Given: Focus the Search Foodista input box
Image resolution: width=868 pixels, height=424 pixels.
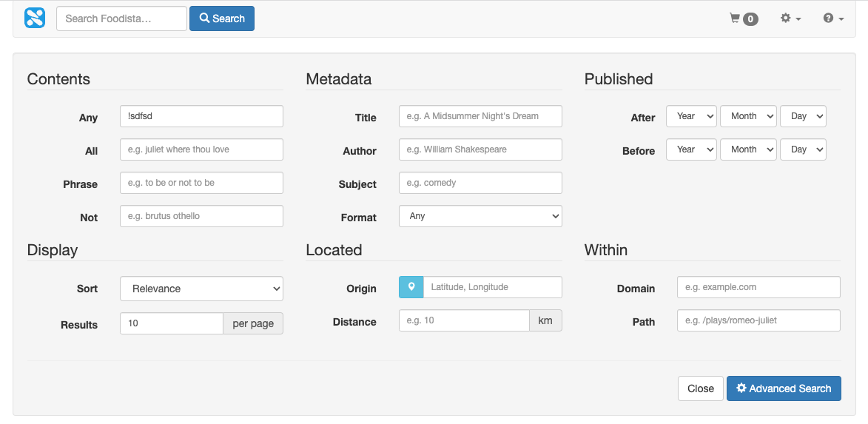Looking at the screenshot, I should 121,18.
